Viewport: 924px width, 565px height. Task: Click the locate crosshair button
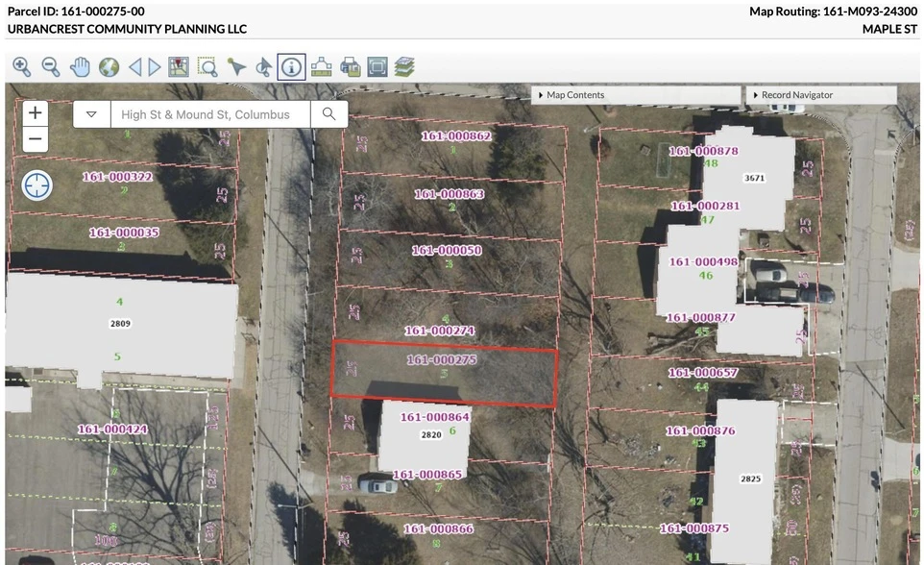[x=37, y=185]
